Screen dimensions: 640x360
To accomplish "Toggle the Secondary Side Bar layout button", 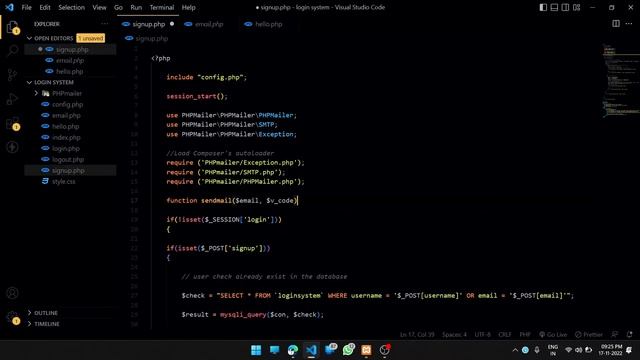I will tap(565, 7).
